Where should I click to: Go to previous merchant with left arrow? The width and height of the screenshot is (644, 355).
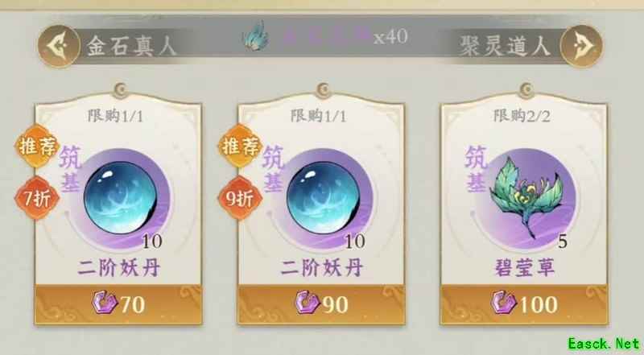(59, 46)
